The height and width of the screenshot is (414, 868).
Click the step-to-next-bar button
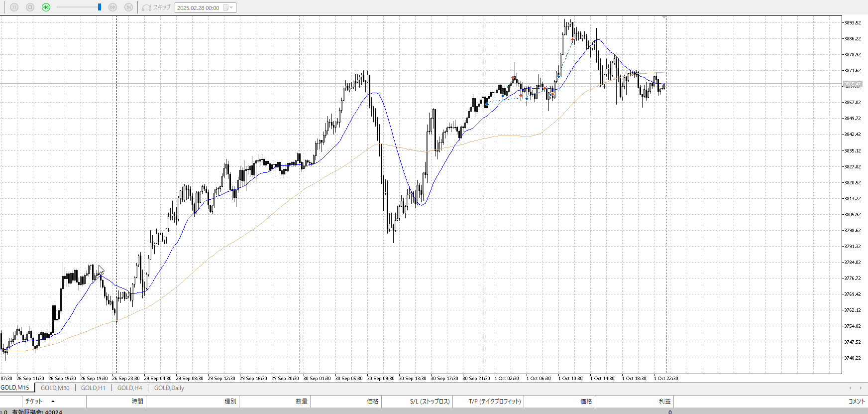[128, 7]
